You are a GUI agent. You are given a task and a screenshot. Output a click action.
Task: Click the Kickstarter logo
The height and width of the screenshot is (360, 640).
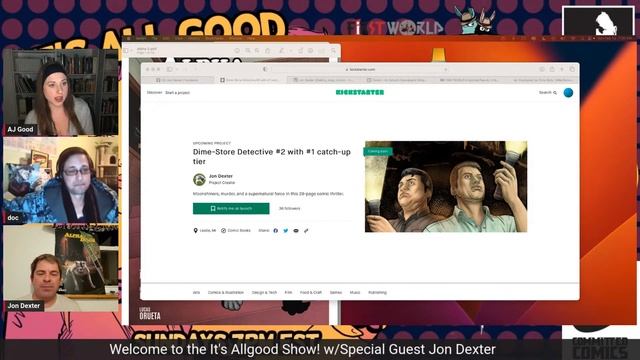point(360,93)
